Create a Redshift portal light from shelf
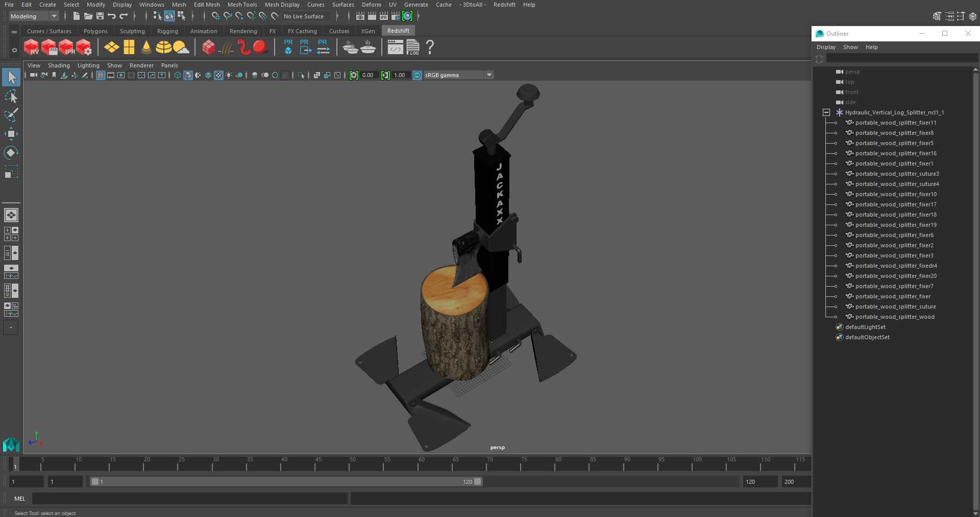 click(129, 47)
